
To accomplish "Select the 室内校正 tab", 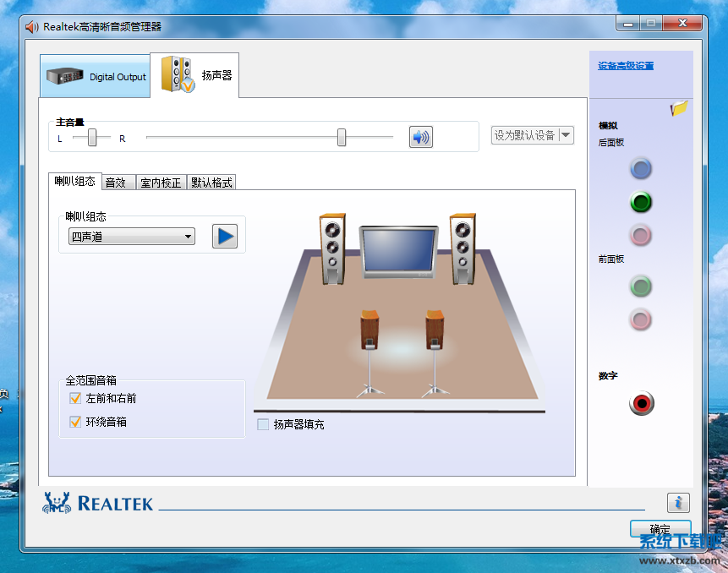I will [161, 183].
